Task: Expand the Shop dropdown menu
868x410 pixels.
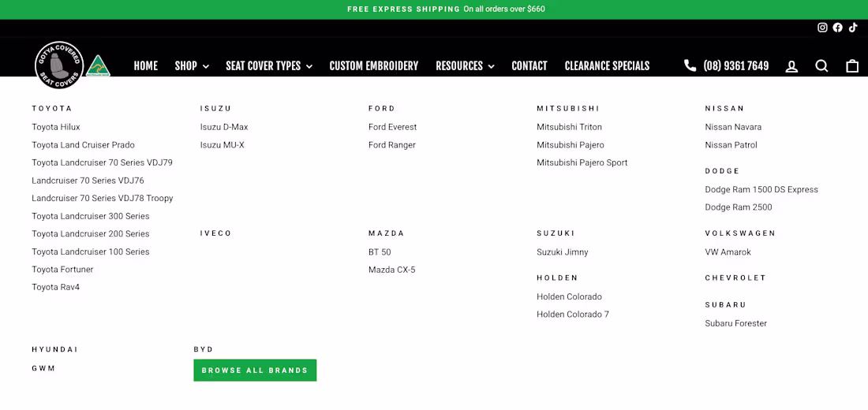Action: tap(192, 66)
